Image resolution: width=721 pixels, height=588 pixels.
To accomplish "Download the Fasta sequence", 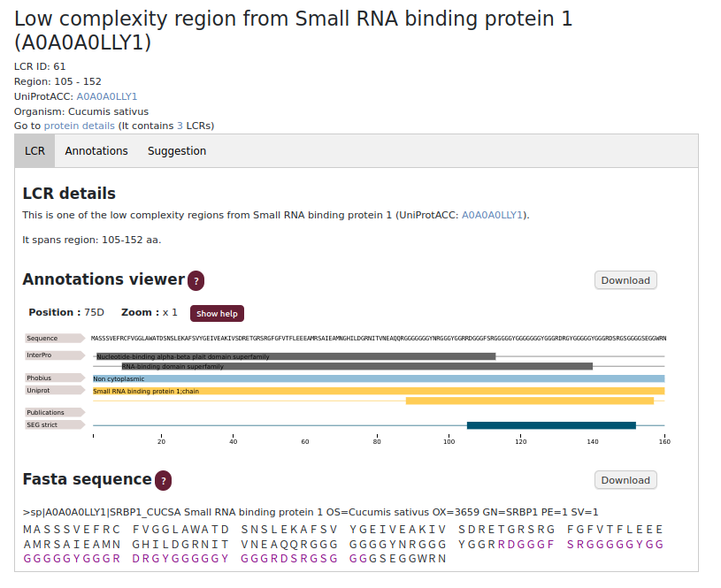I will (625, 480).
